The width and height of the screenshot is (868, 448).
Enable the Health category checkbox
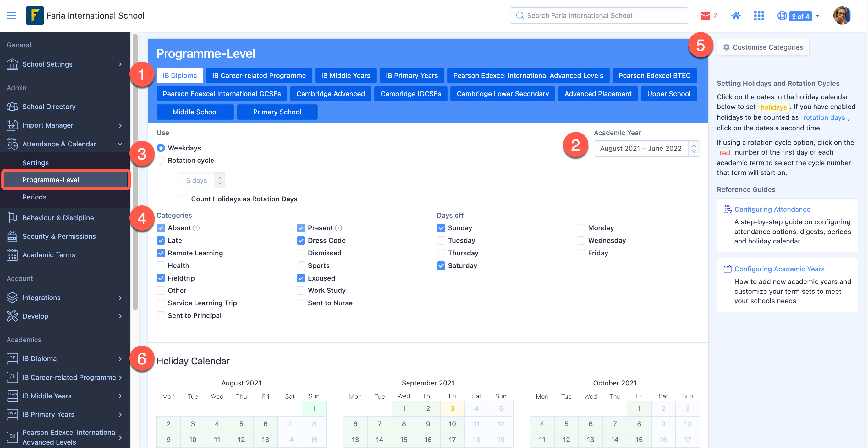(x=161, y=265)
